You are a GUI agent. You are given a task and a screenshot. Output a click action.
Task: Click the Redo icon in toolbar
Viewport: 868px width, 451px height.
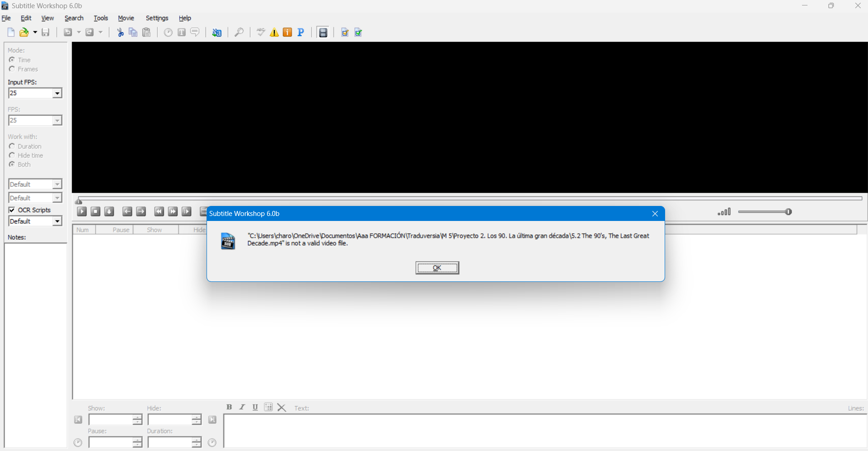(90, 32)
